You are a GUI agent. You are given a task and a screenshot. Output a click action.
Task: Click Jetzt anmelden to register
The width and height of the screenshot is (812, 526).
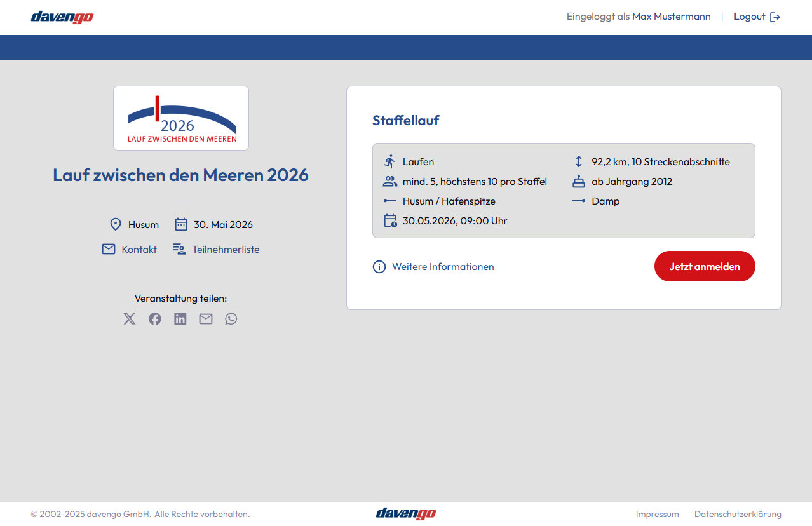704,266
